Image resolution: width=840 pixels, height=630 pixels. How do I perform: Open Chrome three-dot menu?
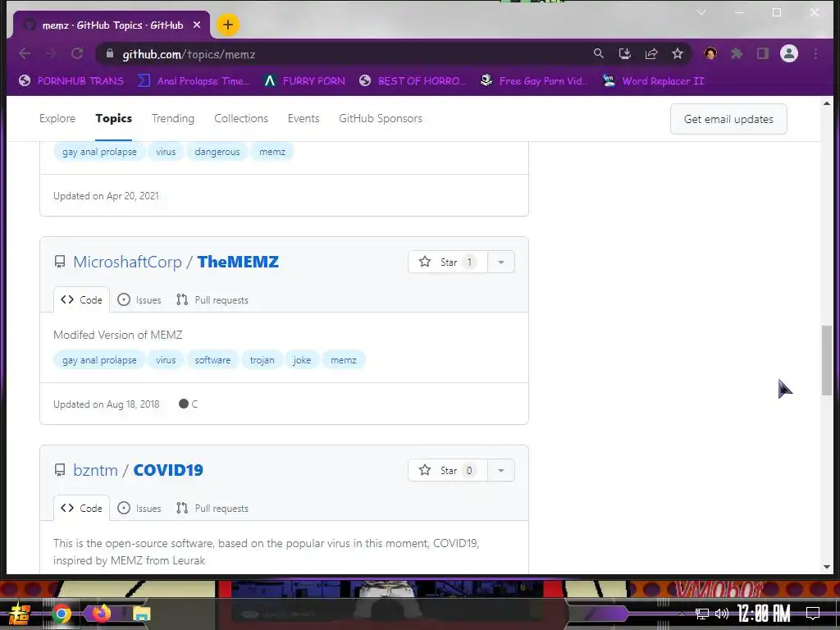(x=815, y=53)
